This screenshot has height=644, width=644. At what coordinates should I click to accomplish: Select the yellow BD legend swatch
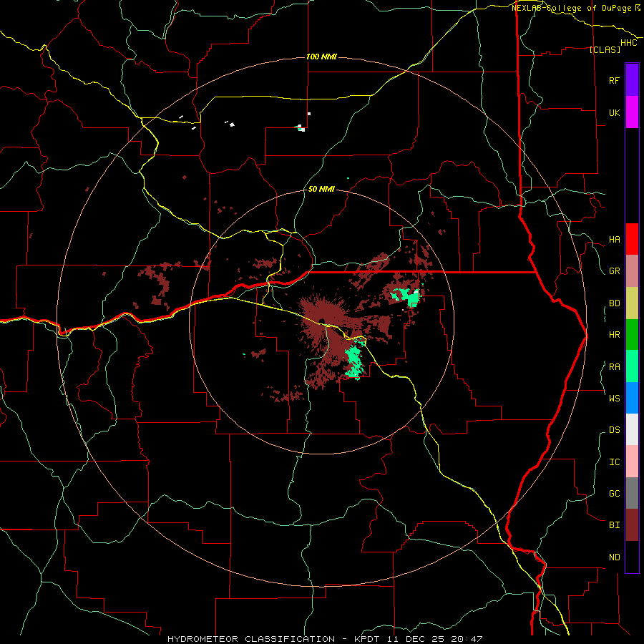click(x=632, y=303)
